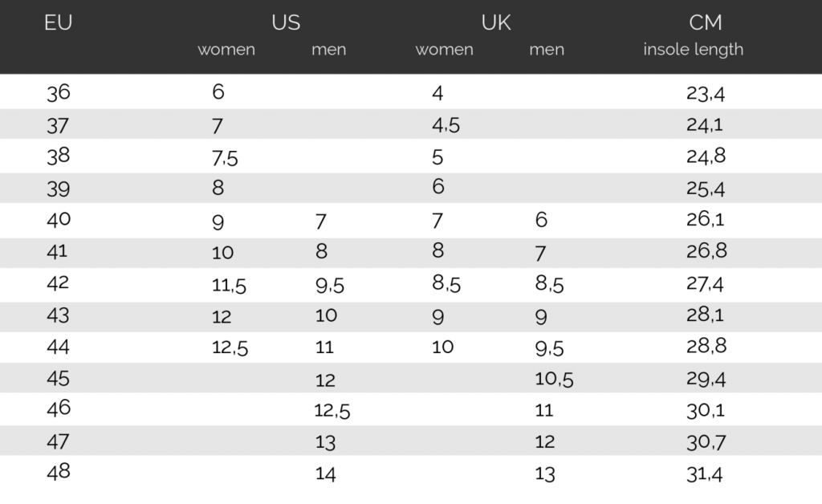Select the UK 'men' subheader
822x504 pixels.
tap(547, 50)
